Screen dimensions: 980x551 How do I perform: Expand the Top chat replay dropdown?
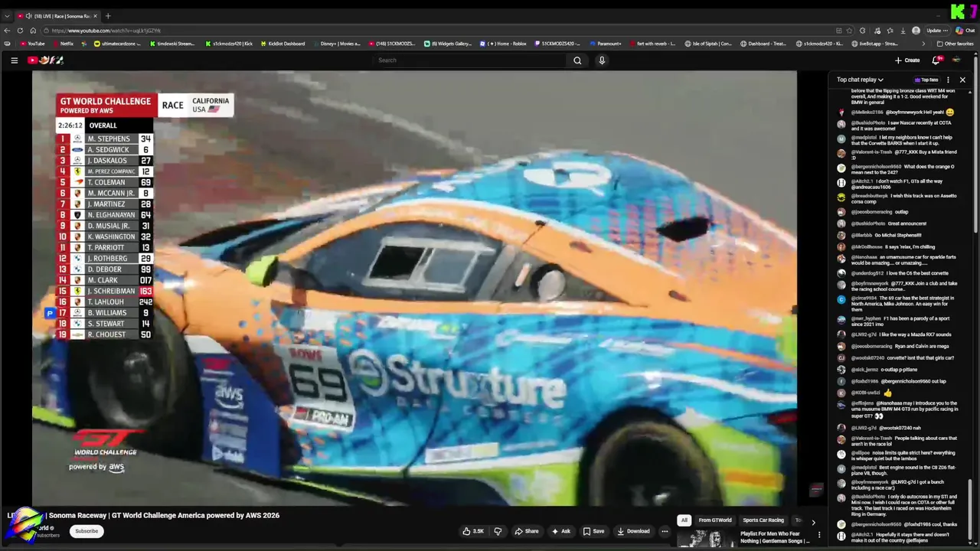860,80
